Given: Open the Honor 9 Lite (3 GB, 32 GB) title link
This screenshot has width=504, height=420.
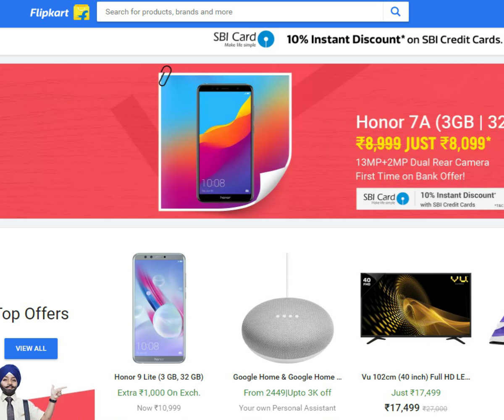Looking at the screenshot, I should tap(159, 377).
